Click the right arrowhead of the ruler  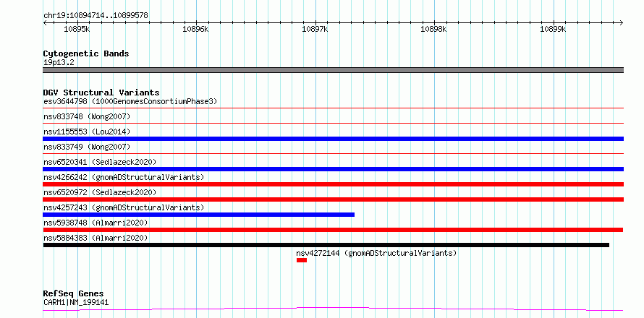622,22
